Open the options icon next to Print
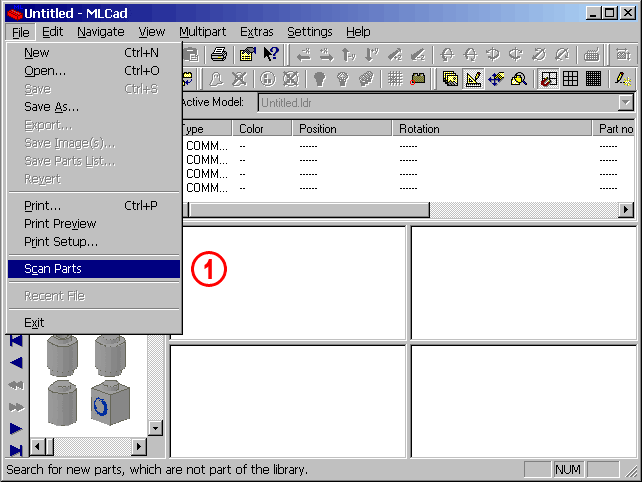Viewport: 642px width, 482px height. click(x=247, y=54)
